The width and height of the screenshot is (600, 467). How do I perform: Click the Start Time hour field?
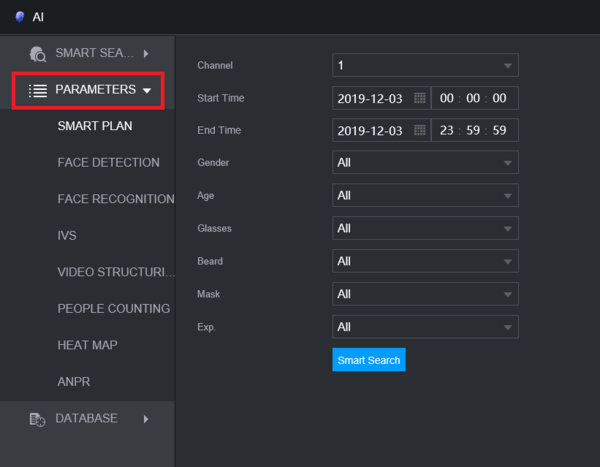click(447, 98)
